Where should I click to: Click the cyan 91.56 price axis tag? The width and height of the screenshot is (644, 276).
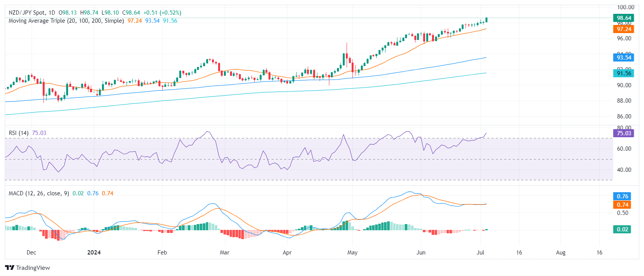coord(624,73)
